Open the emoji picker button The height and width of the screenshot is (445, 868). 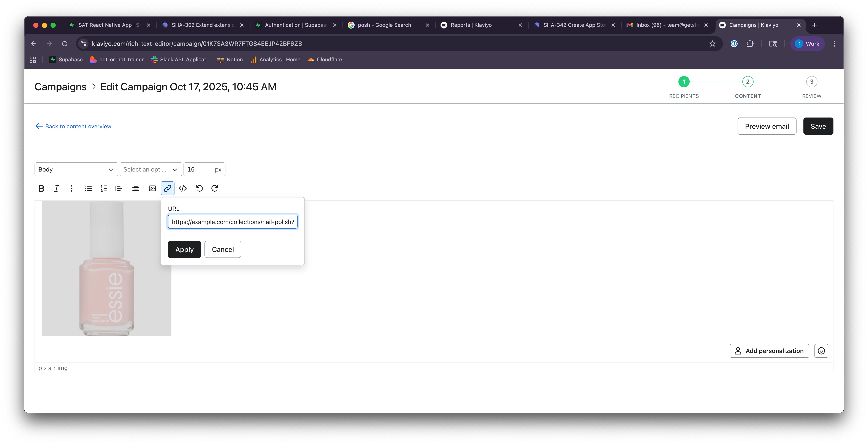[x=821, y=351]
